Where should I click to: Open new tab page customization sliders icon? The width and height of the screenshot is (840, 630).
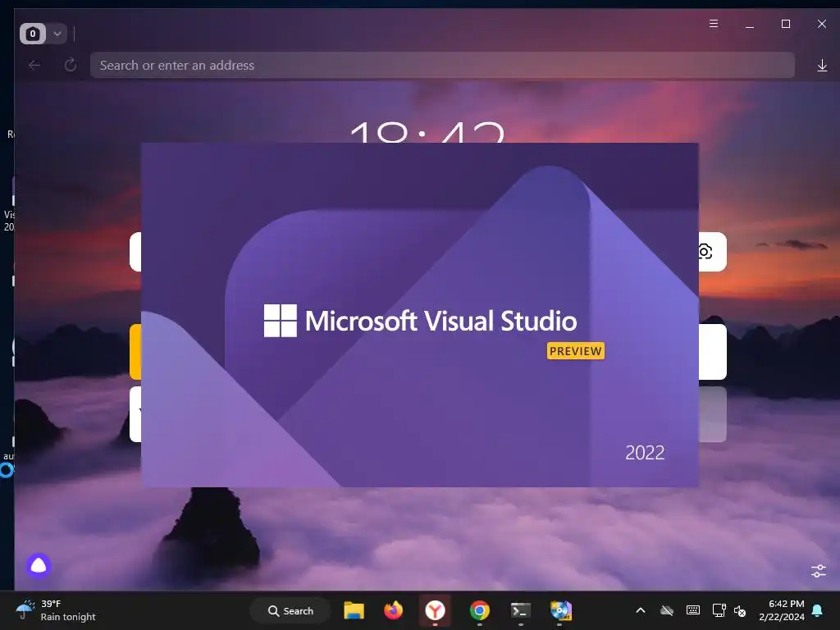[818, 571]
